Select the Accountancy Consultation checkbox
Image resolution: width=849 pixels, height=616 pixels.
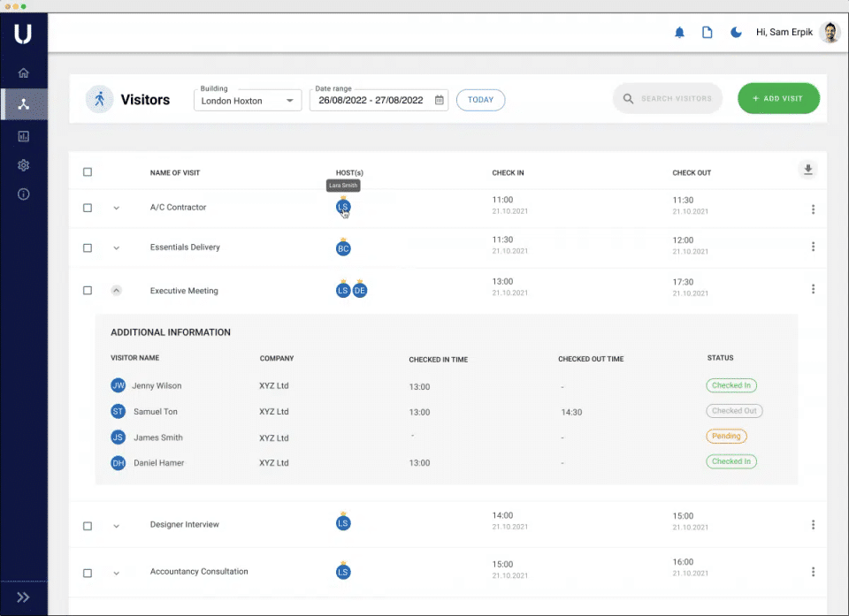coord(88,574)
